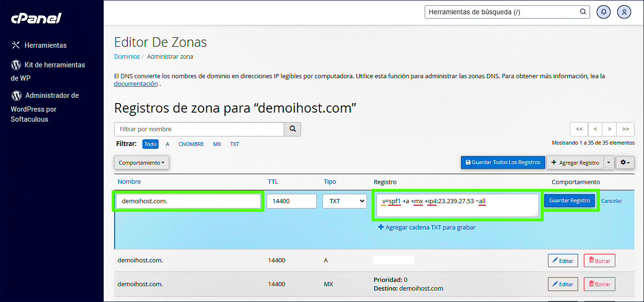Image resolution: width=644 pixels, height=302 pixels.
Task: Filter records by TXT type
Action: coord(235,144)
